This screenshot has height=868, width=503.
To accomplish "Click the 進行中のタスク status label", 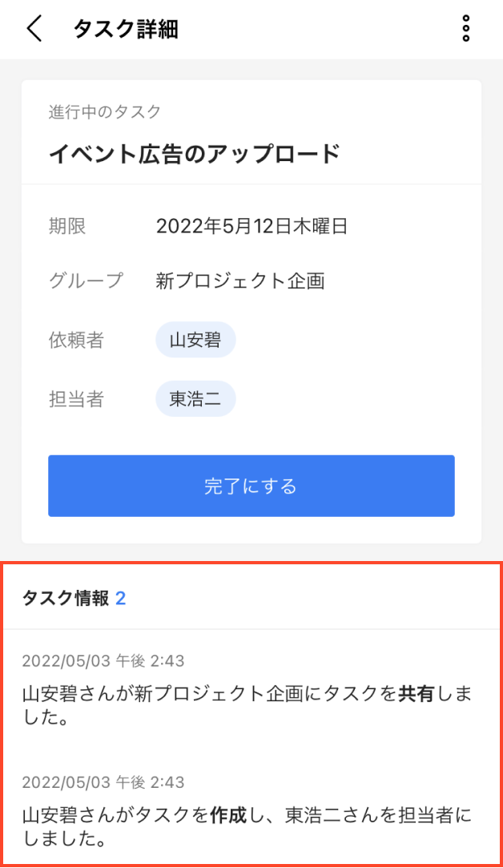I will pos(105,112).
